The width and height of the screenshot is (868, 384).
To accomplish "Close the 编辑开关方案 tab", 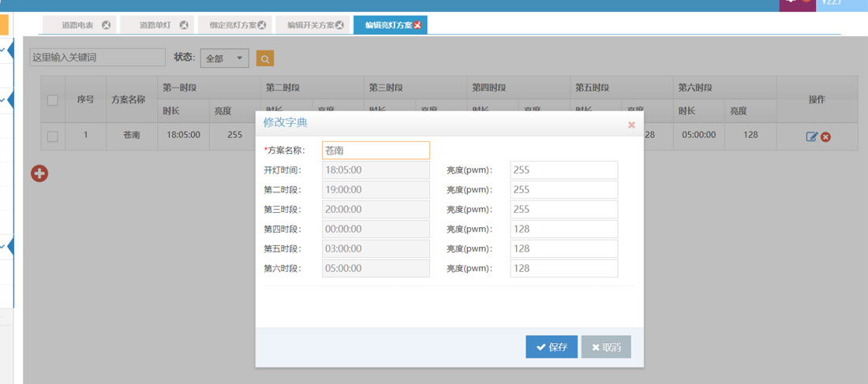I will point(339,25).
